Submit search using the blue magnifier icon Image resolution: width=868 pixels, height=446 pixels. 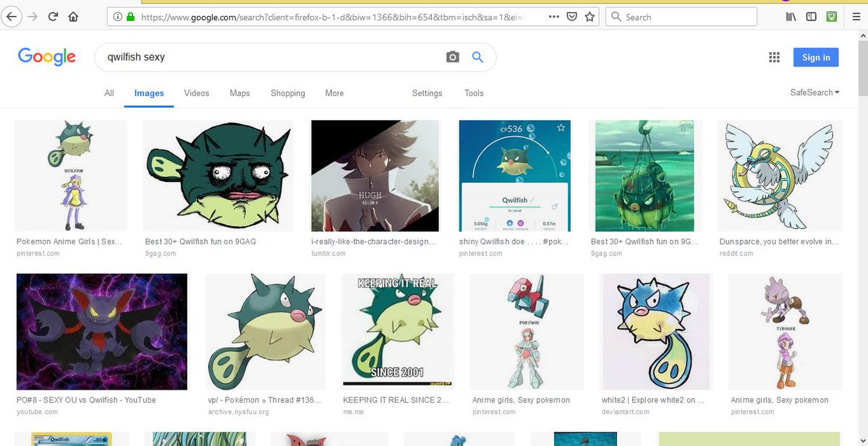(477, 57)
